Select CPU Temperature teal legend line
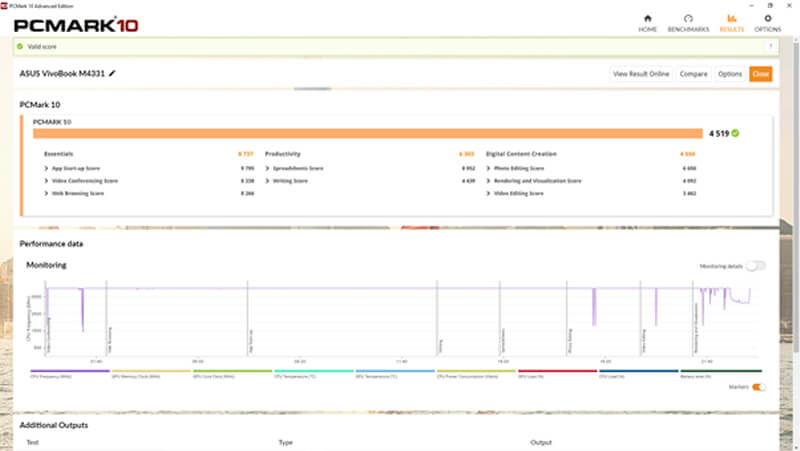 [314, 371]
